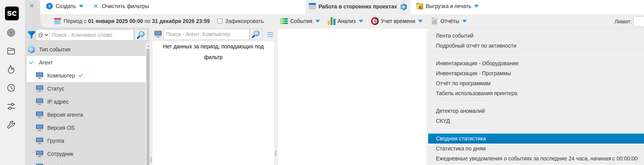Open the folder icon in sidebar
Screen dimensions: 644x165
pyautogui.click(x=11, y=51)
